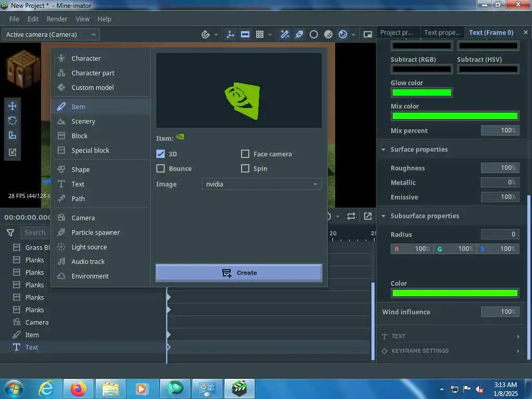Click the Light source icon

click(x=61, y=247)
